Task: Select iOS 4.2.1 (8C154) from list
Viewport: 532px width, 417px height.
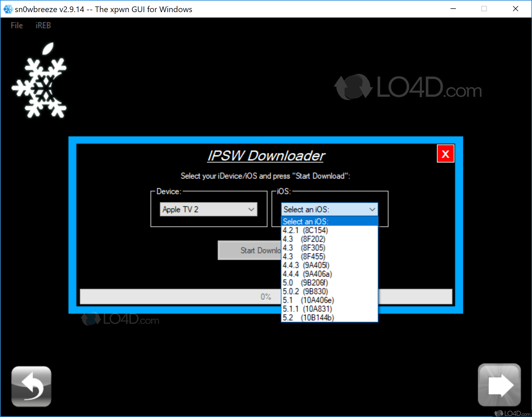Action: click(306, 230)
